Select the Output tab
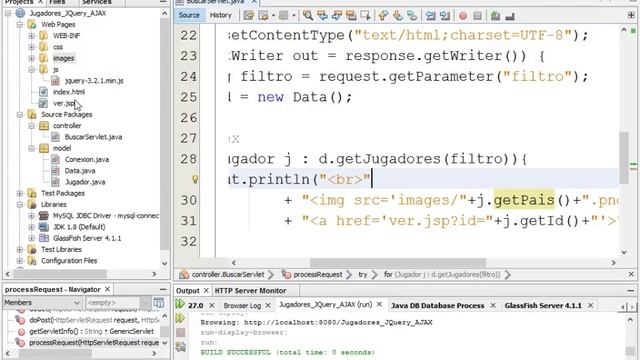This screenshot has height=360, width=640. click(x=187, y=291)
